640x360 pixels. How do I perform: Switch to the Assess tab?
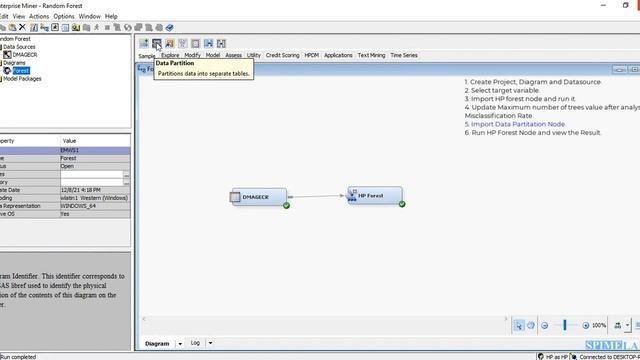point(233,55)
